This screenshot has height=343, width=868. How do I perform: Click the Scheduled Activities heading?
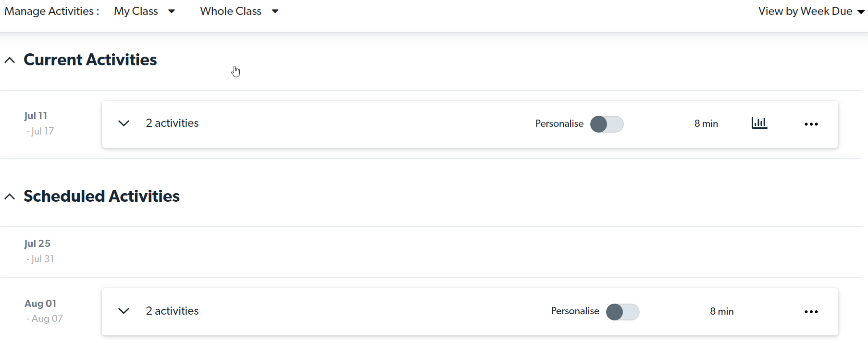pos(101,196)
